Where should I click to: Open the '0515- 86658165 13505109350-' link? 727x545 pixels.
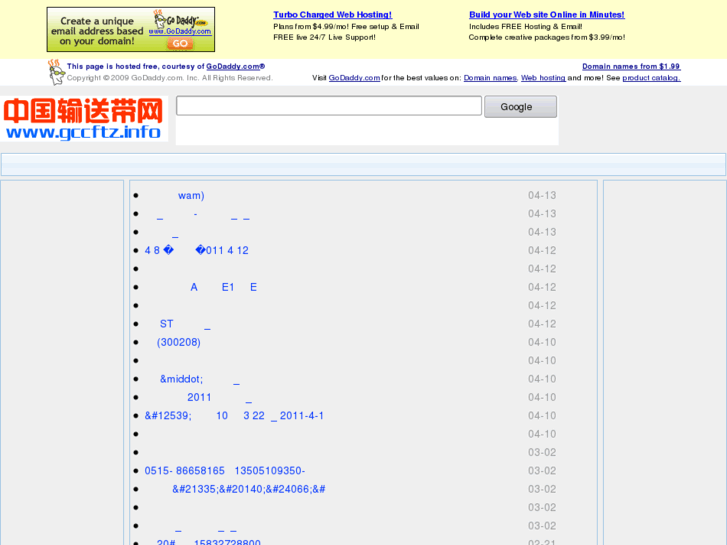(x=225, y=471)
